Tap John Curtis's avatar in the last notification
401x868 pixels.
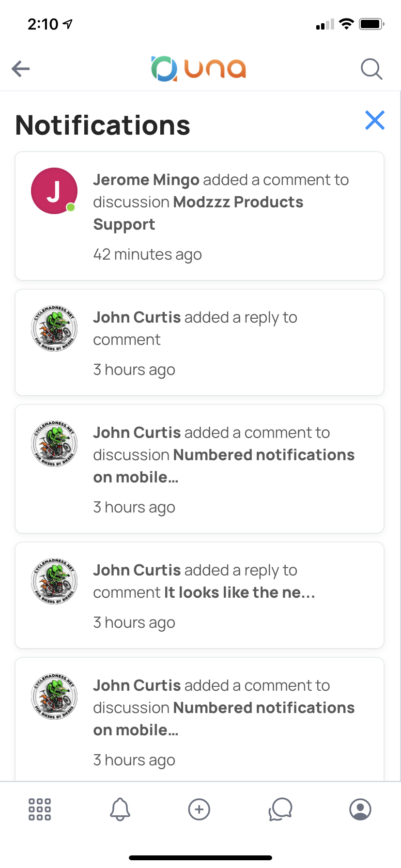(54, 697)
